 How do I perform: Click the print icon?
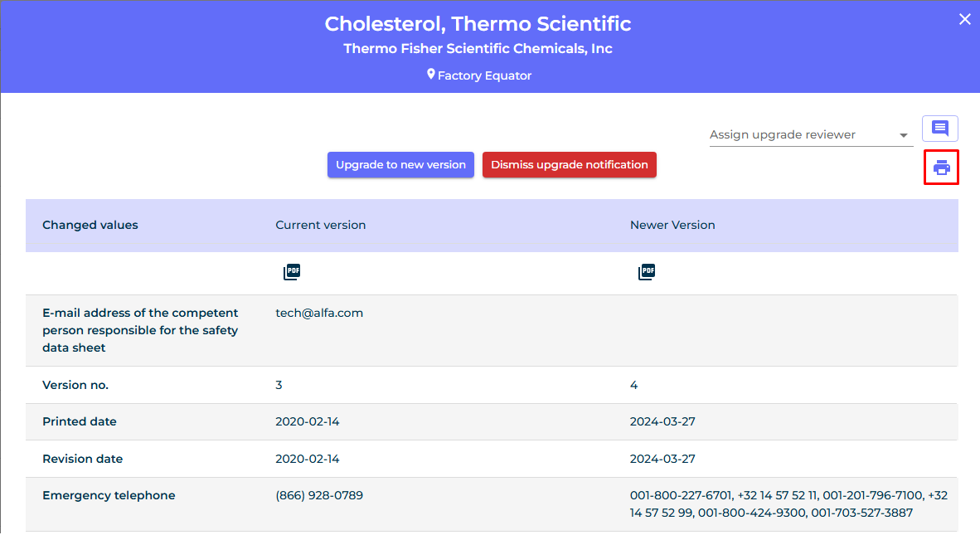pos(941,168)
